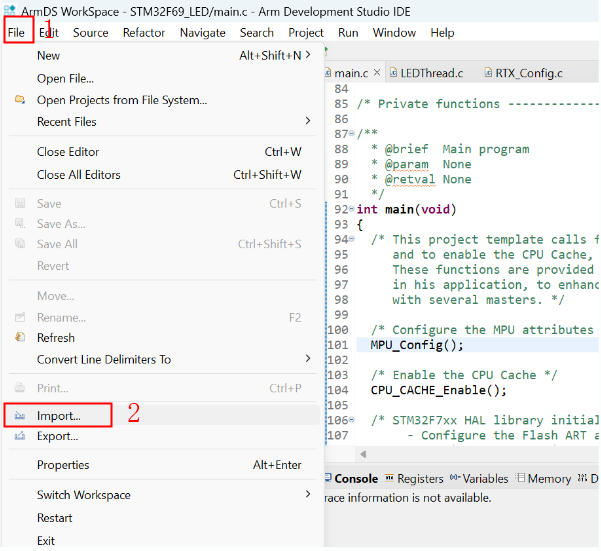
Task: Select Close All Editors
Action: point(79,175)
